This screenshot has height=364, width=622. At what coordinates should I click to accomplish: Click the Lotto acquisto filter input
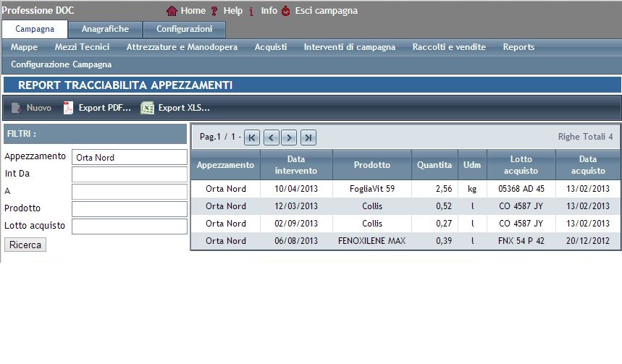pos(130,227)
